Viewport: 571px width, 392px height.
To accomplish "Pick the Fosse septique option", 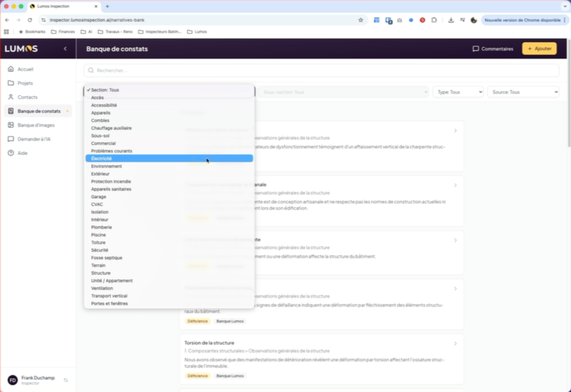I will coord(169,257).
